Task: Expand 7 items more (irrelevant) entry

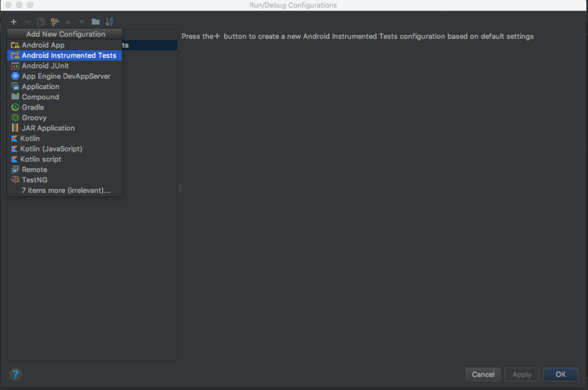Action: (x=64, y=190)
